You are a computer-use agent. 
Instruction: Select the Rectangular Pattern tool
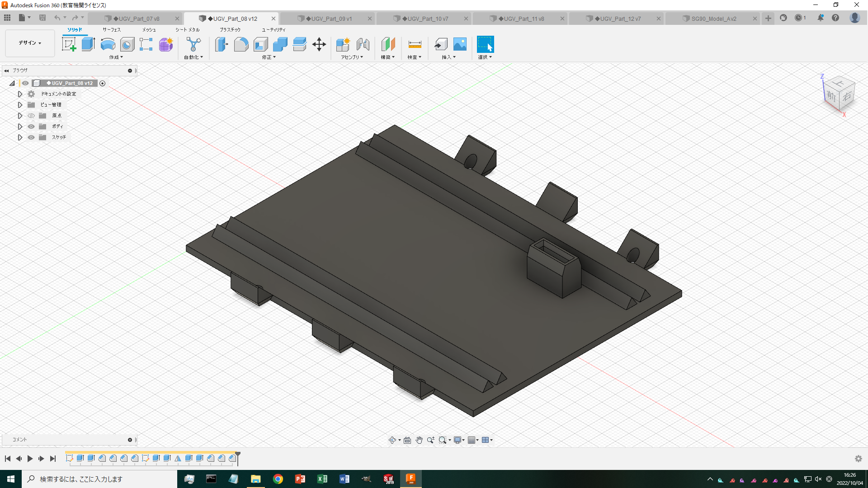(x=146, y=44)
